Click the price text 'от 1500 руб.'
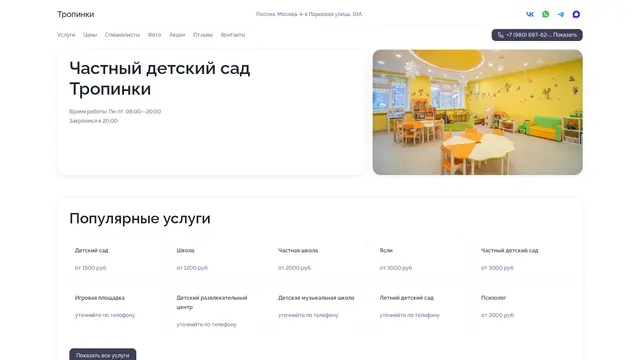The image size is (640, 360). pos(91,268)
